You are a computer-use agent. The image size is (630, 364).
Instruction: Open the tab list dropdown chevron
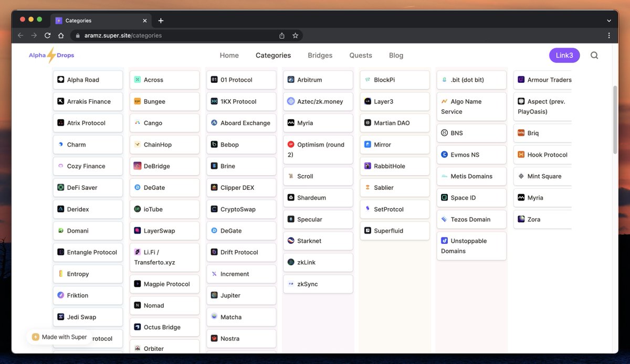(609, 21)
